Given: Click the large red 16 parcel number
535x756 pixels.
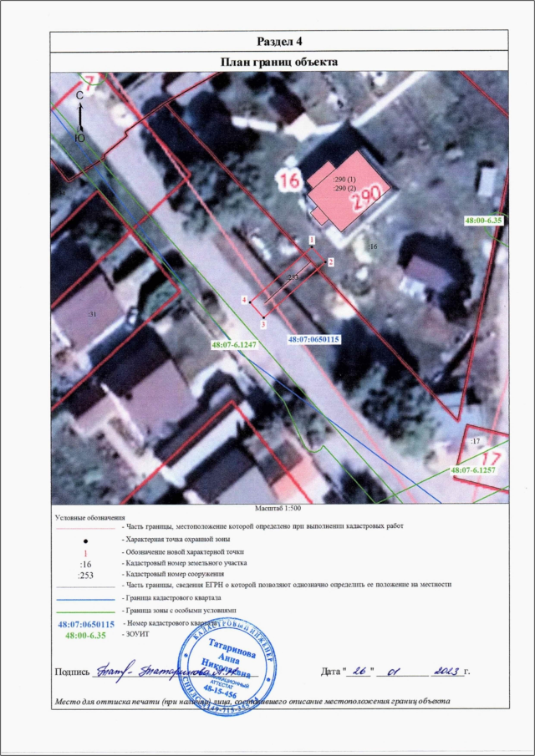Looking at the screenshot, I should (x=290, y=180).
